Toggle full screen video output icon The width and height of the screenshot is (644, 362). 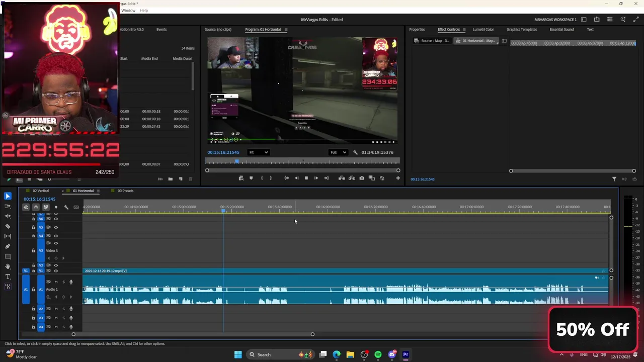tap(636, 20)
